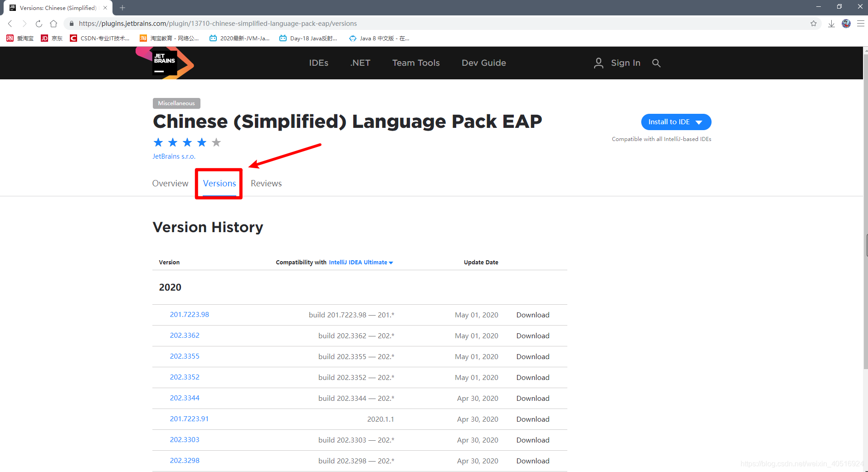The image size is (868, 472).
Task: Go back with browser back arrow
Action: click(10, 24)
